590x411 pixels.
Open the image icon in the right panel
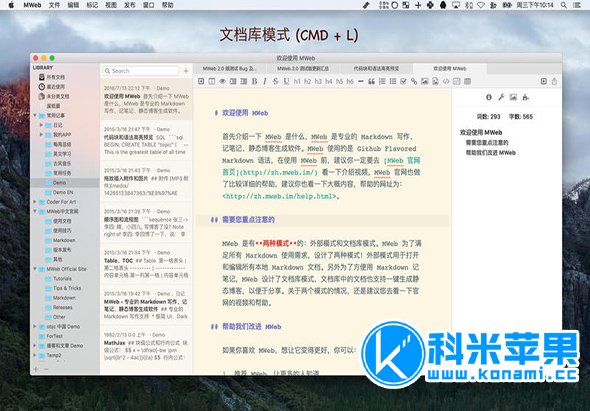[513, 97]
